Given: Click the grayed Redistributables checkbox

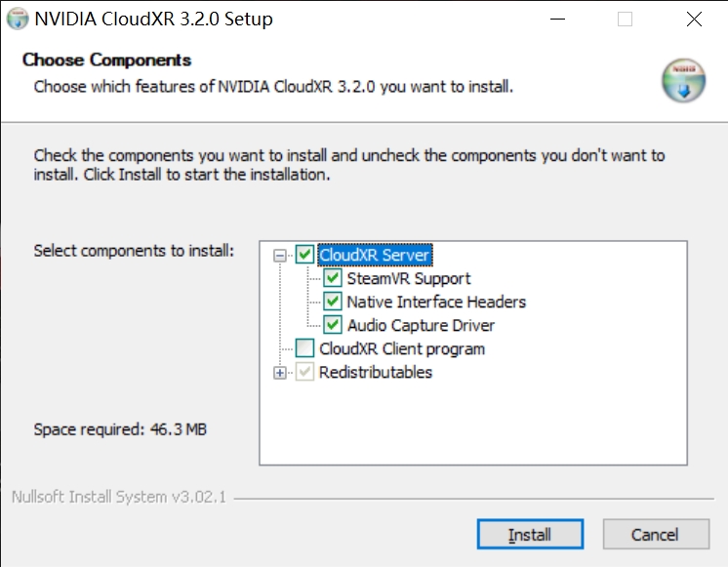Looking at the screenshot, I should coord(304,372).
